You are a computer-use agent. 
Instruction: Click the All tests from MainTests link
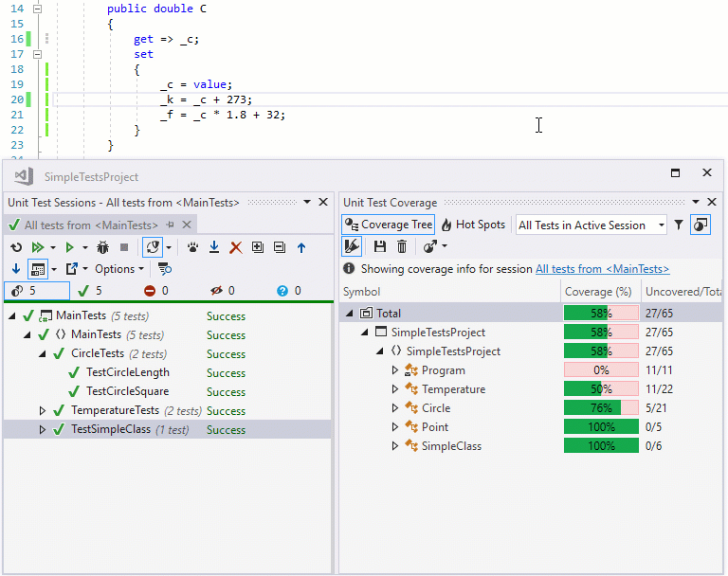click(602, 269)
